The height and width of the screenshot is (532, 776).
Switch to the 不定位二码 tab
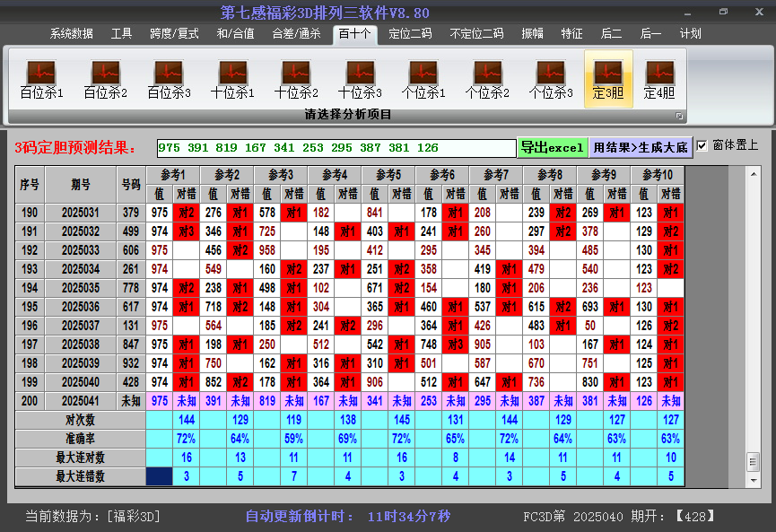click(476, 34)
